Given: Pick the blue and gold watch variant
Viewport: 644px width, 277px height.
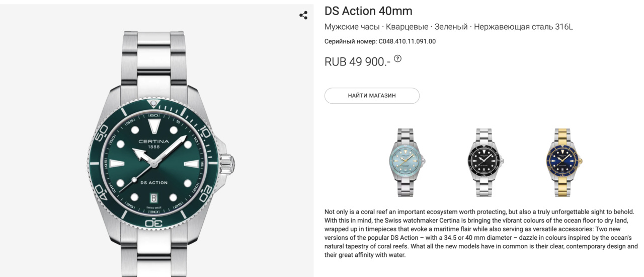Looking at the screenshot, I should (x=565, y=162).
